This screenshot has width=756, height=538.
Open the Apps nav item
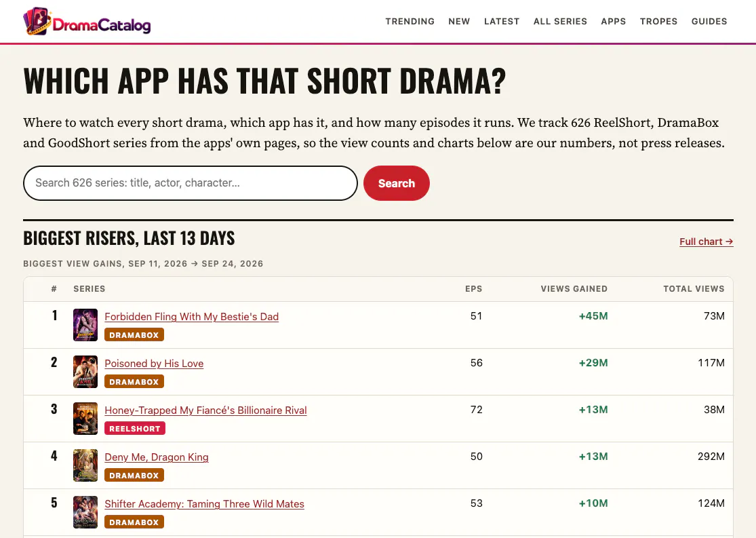point(614,21)
